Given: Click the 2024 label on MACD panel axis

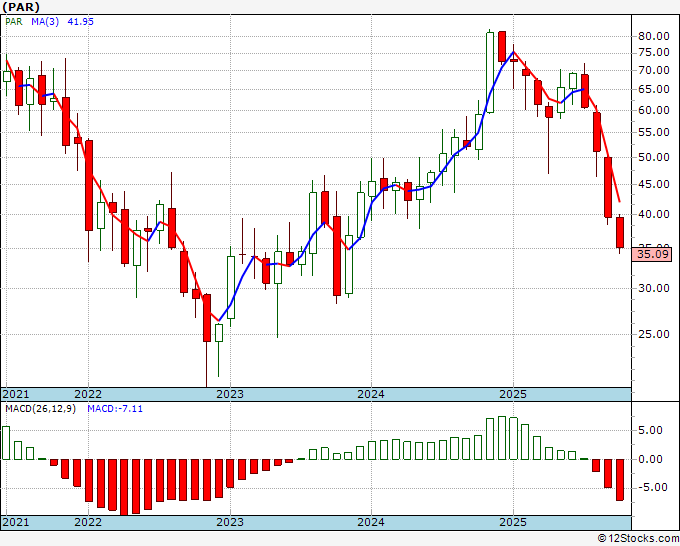Looking at the screenshot, I should [x=371, y=522].
